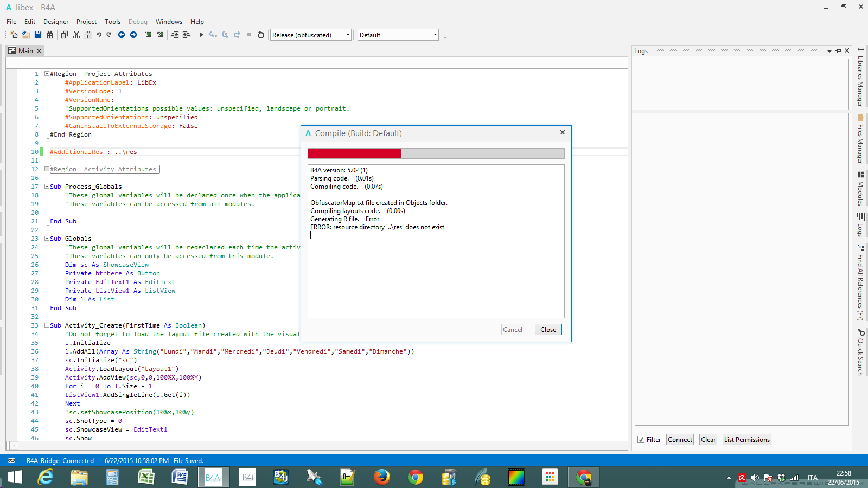Screen dimensions: 868x488
Task: Open the Help menu
Action: tap(197, 22)
